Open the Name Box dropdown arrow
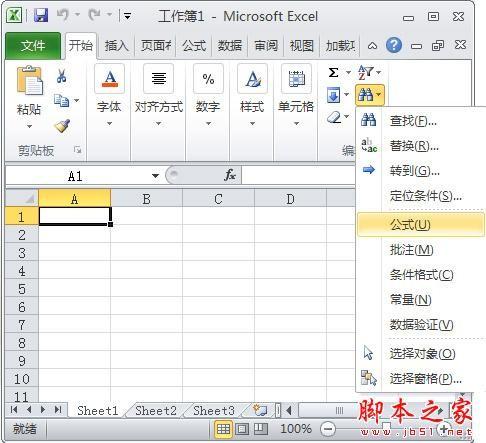486x443 pixels. point(155,176)
